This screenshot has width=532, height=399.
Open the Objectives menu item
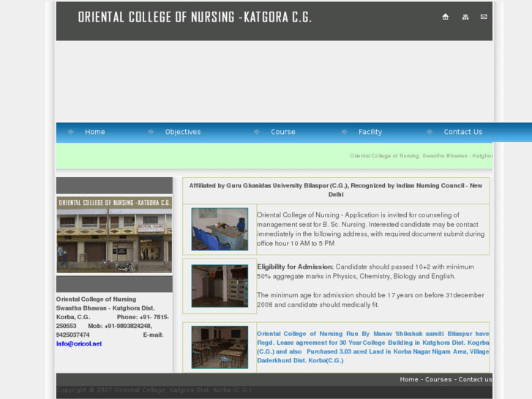click(x=183, y=132)
